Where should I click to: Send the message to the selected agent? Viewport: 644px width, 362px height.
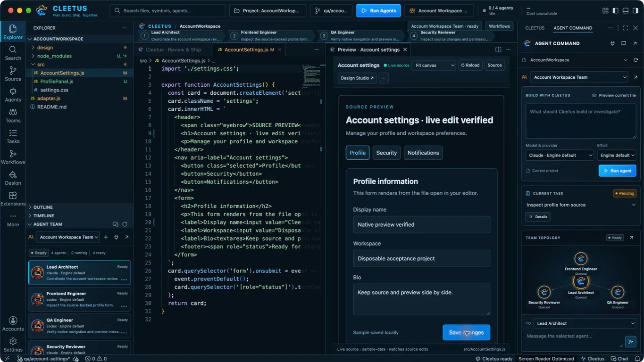(x=630, y=341)
